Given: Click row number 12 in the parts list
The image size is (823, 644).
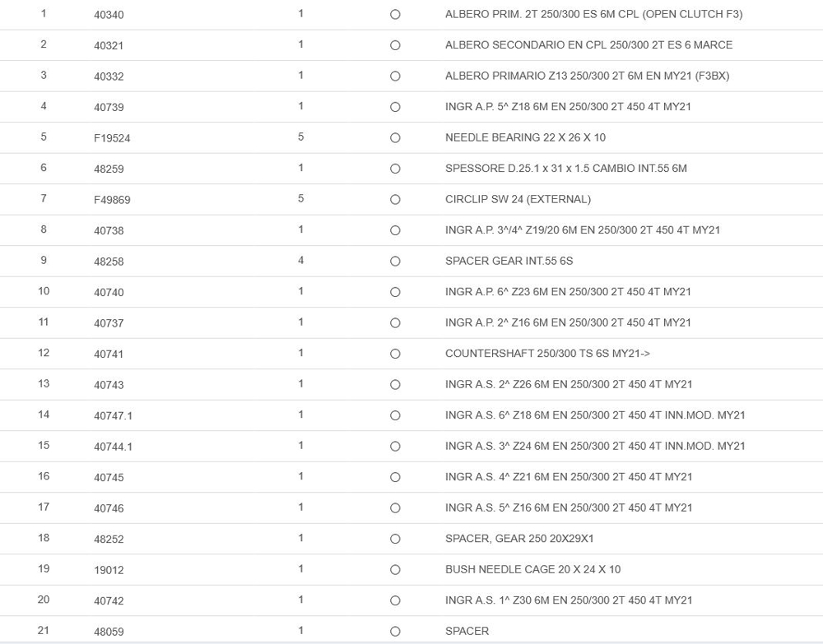Looking at the screenshot, I should [x=44, y=353].
